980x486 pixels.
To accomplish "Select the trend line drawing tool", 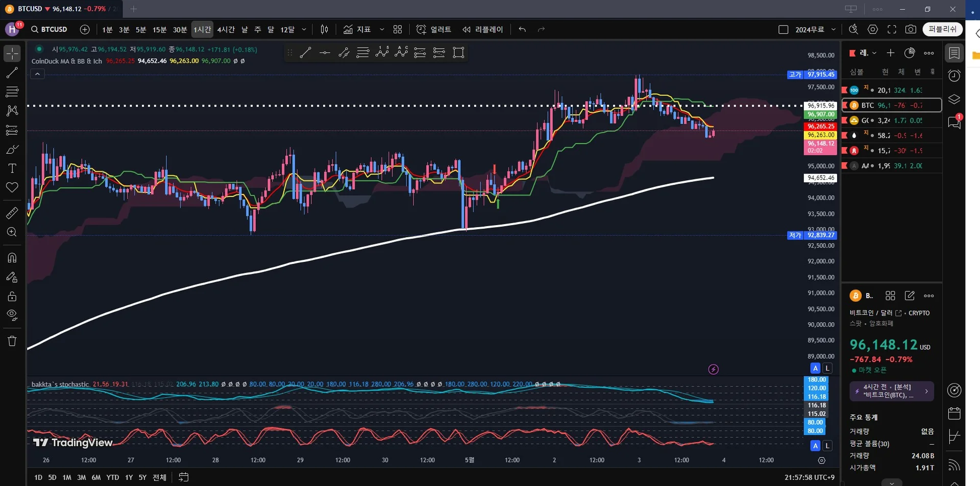I will pos(12,73).
